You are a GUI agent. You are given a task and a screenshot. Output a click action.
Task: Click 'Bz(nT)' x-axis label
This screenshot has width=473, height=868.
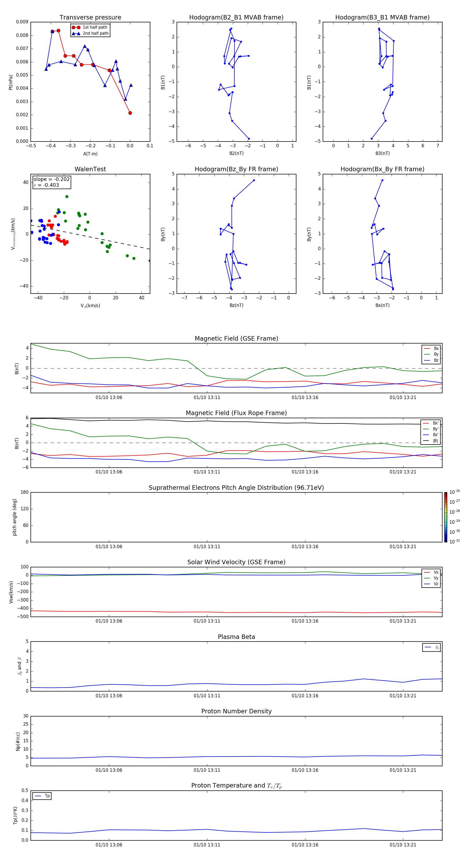click(236, 305)
